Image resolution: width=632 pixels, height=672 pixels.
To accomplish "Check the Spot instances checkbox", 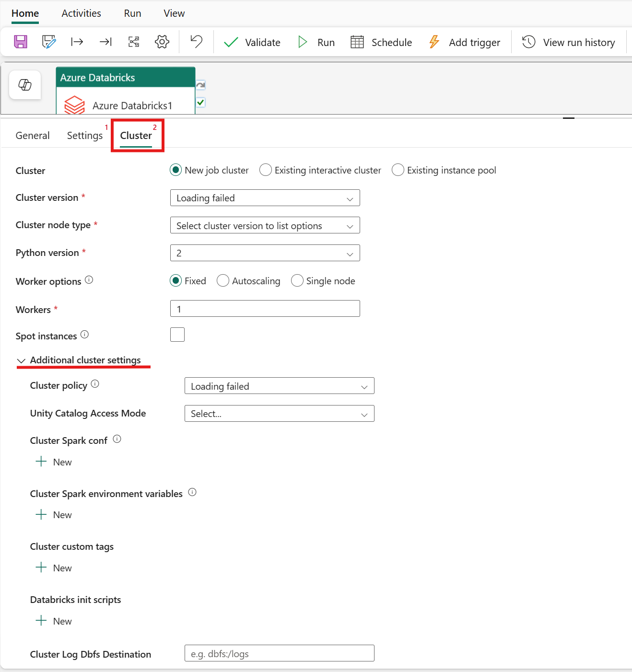I will coord(177,334).
